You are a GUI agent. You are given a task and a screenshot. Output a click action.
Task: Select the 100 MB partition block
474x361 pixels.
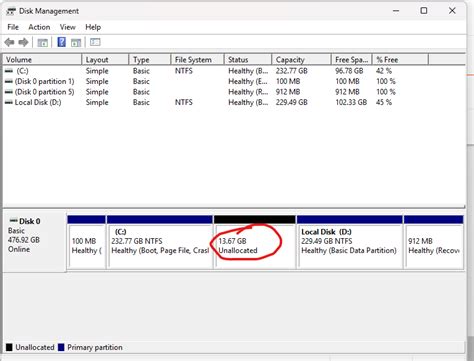(86, 242)
